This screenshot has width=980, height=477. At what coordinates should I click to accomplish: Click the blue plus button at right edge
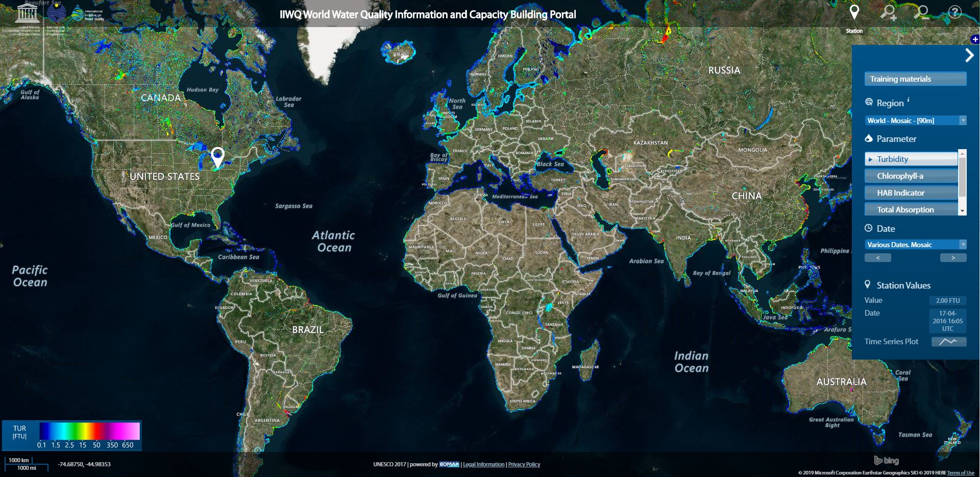[975, 39]
